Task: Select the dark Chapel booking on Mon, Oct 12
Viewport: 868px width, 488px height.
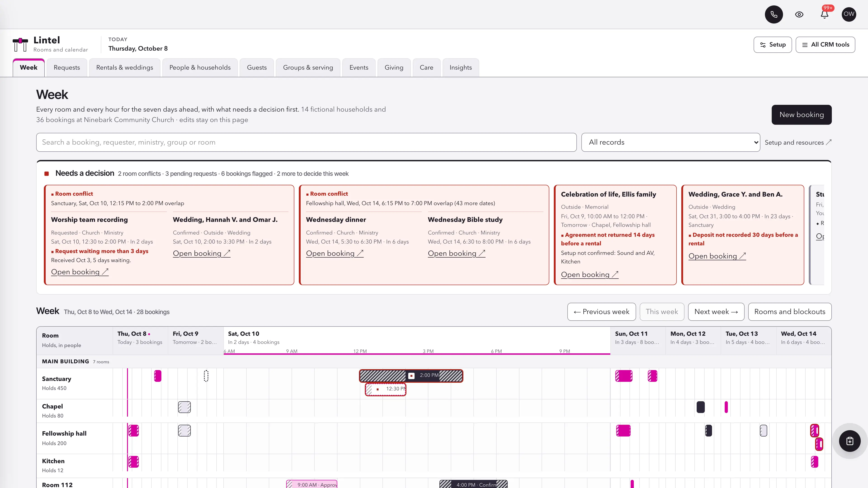Action: (x=701, y=407)
